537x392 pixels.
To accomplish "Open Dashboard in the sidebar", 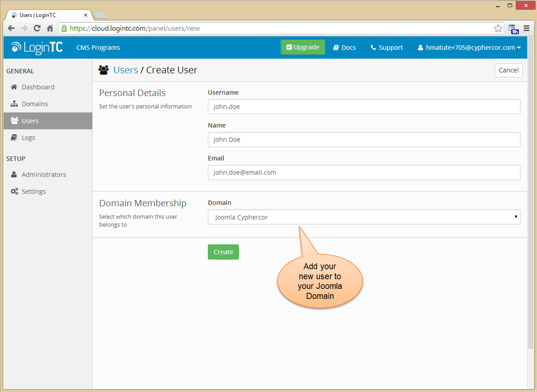I will click(48, 87).
